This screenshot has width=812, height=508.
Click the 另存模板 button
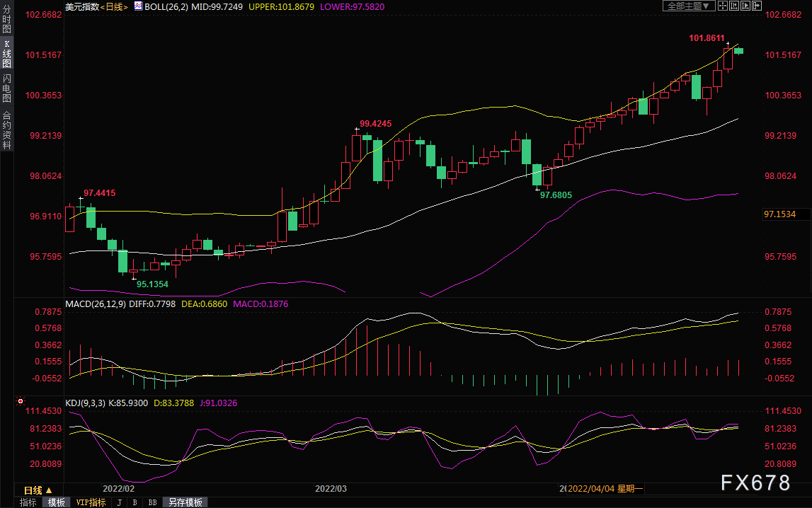click(x=185, y=502)
